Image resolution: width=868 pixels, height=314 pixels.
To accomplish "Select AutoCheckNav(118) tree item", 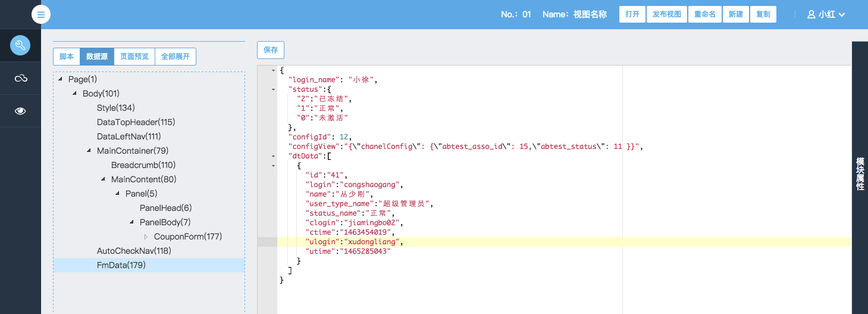I will coord(134,251).
